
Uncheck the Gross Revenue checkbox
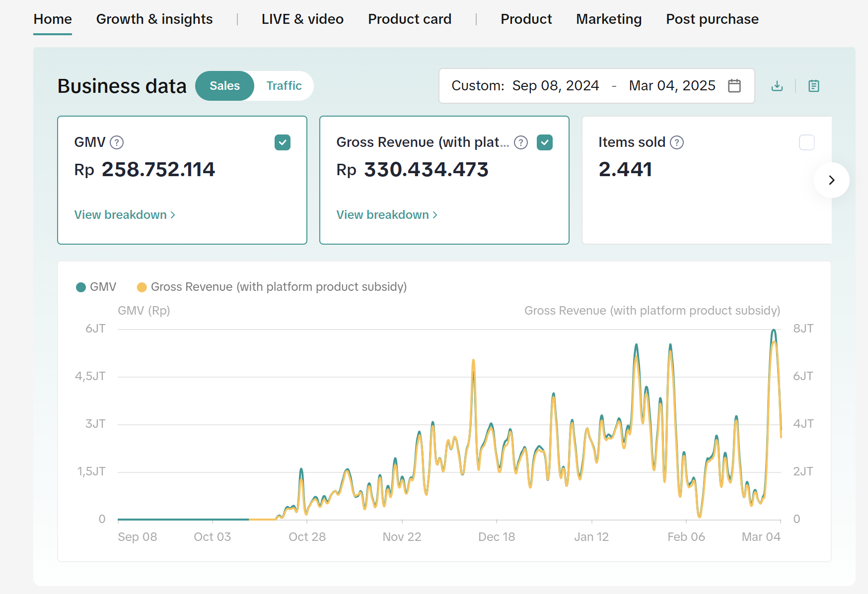pyautogui.click(x=545, y=142)
